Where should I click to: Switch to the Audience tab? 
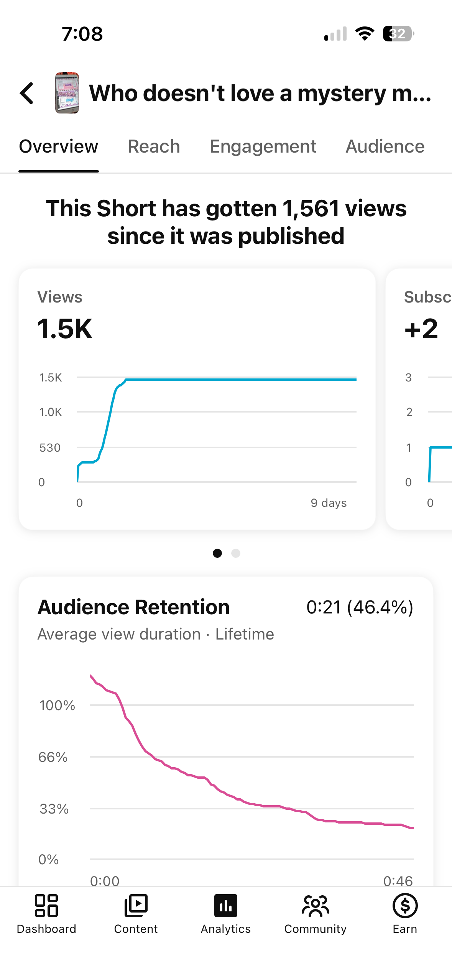385,146
